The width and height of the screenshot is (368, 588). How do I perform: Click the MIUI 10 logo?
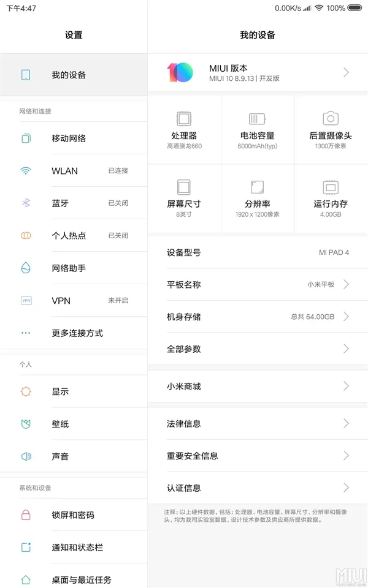[180, 72]
